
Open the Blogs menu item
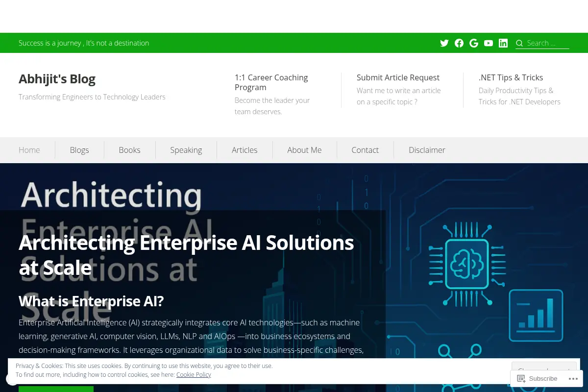pos(79,150)
